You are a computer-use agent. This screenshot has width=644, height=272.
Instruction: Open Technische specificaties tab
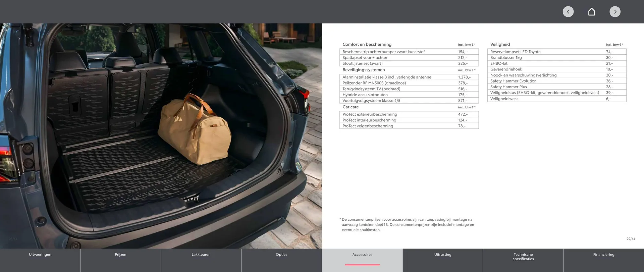[x=523, y=260]
